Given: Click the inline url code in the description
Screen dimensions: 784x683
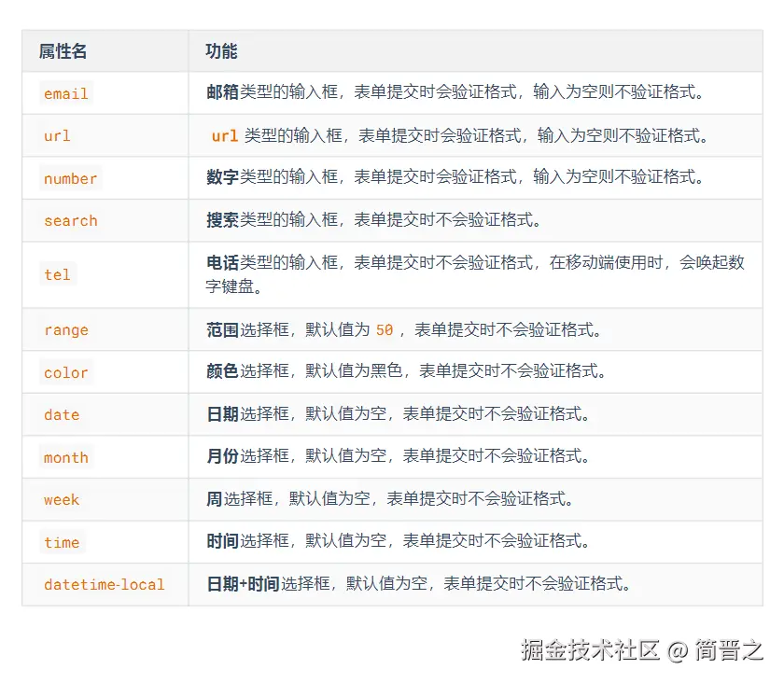Looking at the screenshot, I should (224, 135).
